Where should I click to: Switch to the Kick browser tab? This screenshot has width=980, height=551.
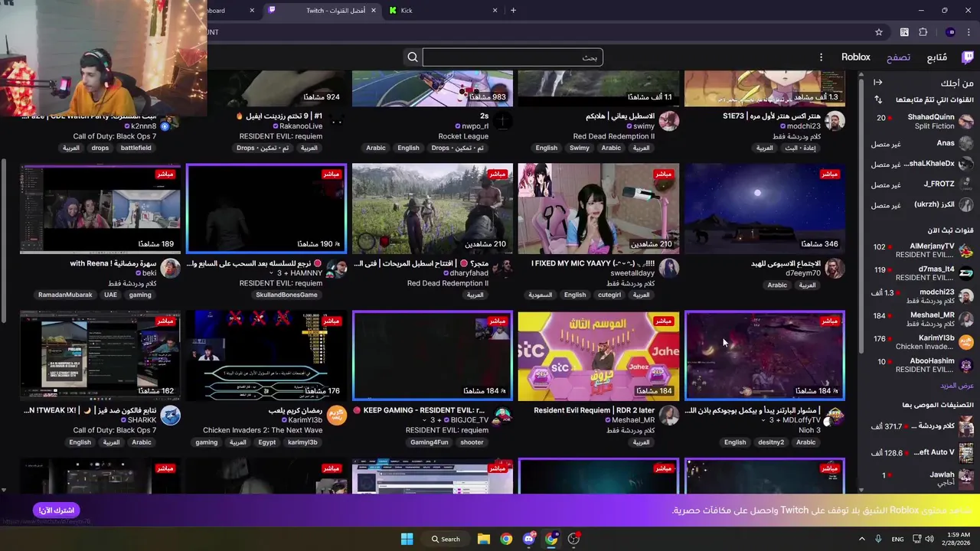[444, 11]
